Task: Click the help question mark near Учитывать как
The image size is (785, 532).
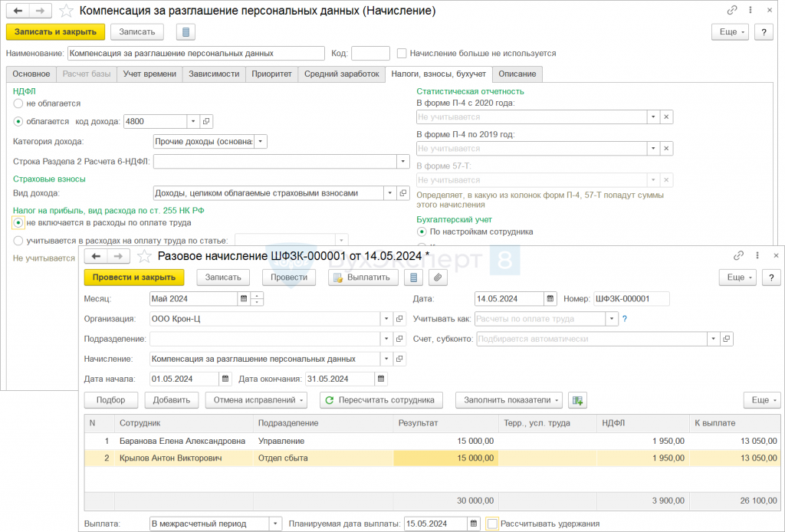Action: pos(625,319)
